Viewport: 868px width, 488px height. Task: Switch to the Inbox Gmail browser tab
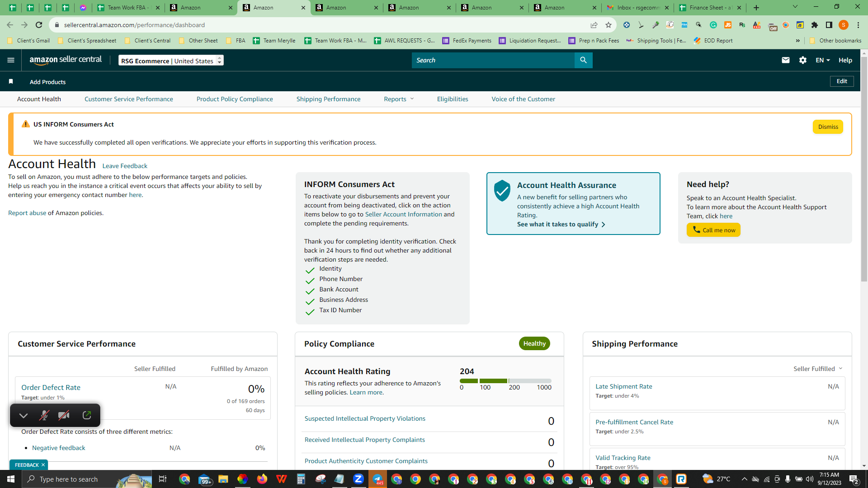(637, 8)
